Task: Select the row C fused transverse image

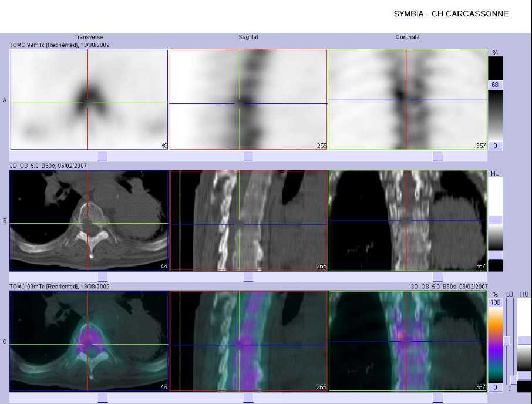Action: click(89, 341)
